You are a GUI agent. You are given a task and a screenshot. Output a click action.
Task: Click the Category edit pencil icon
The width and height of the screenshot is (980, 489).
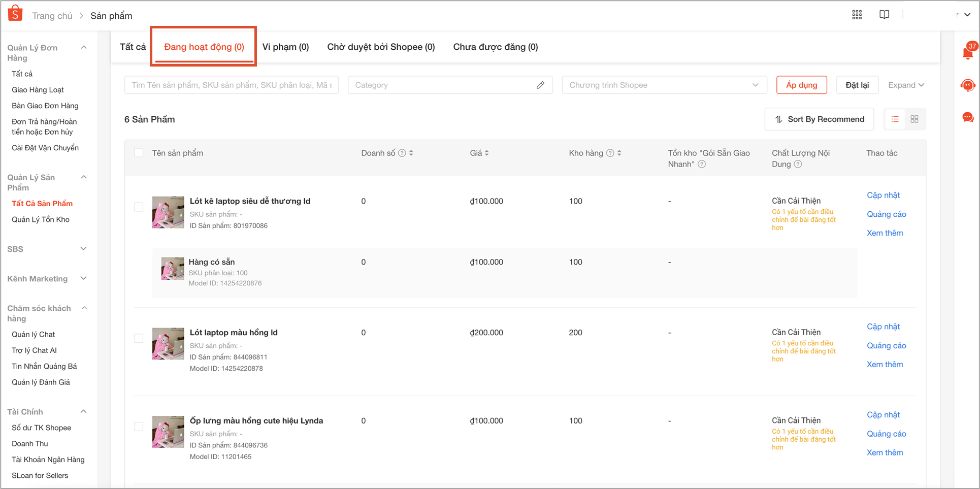coord(540,85)
